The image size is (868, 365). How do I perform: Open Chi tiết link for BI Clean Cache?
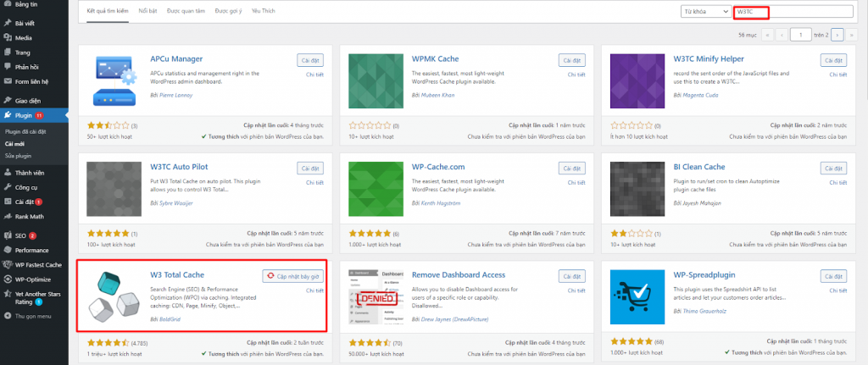click(838, 183)
